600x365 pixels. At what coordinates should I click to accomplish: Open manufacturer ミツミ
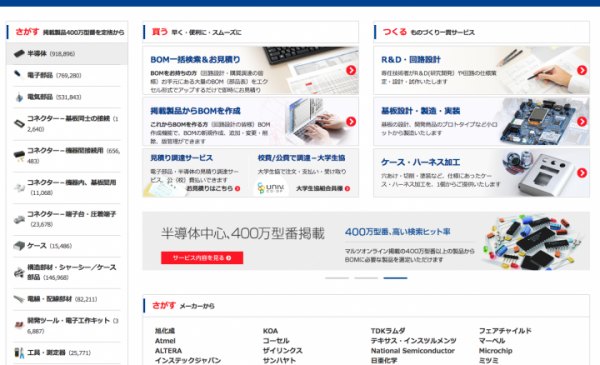click(x=489, y=360)
